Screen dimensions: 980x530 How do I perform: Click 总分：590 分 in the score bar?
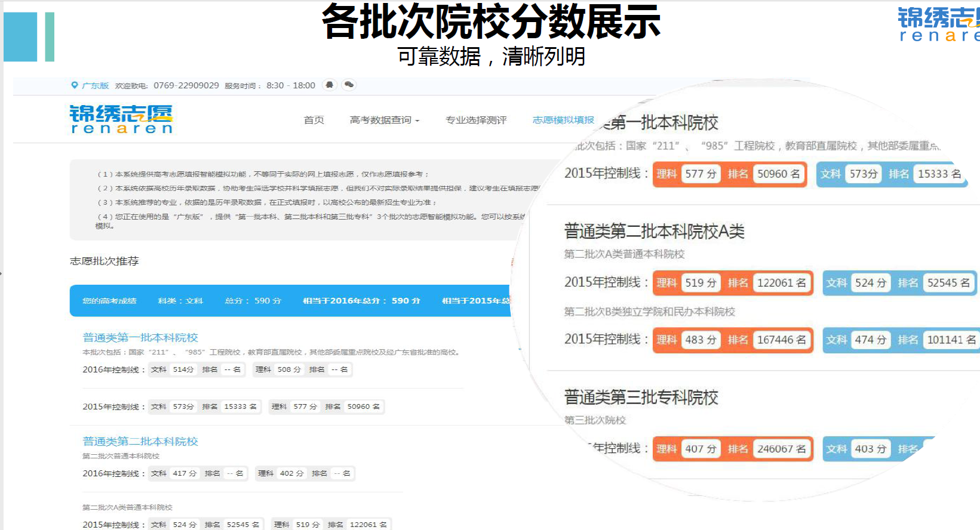[x=253, y=301]
